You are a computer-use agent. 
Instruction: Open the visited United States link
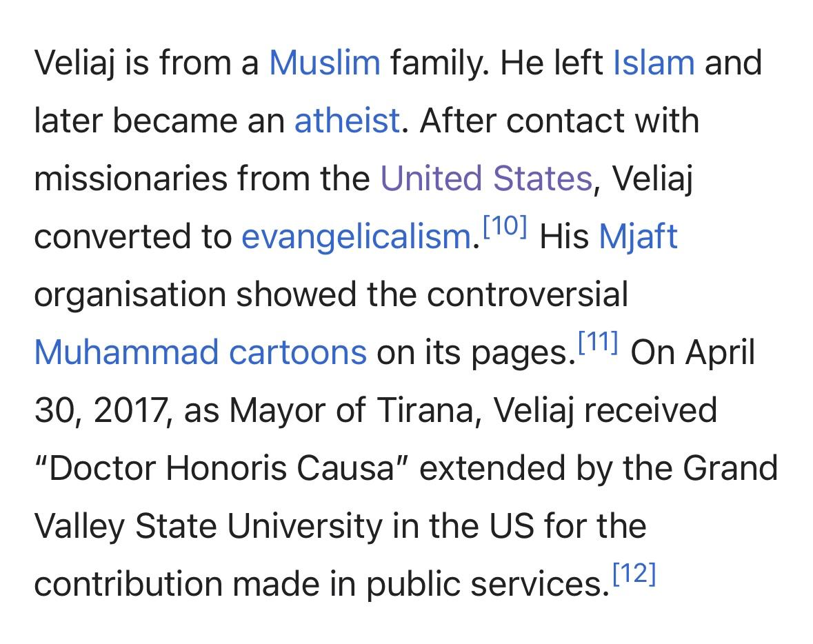(x=486, y=179)
